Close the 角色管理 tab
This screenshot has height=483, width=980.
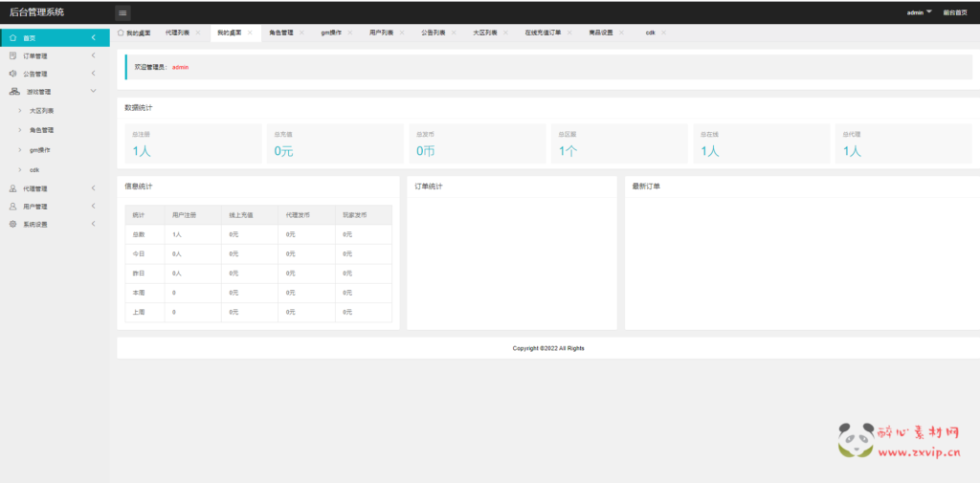[301, 33]
